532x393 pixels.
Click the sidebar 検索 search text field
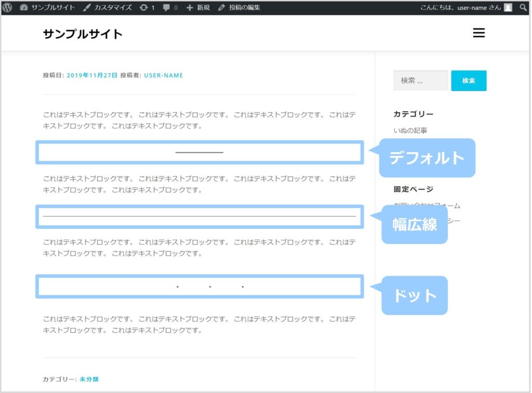[420, 80]
